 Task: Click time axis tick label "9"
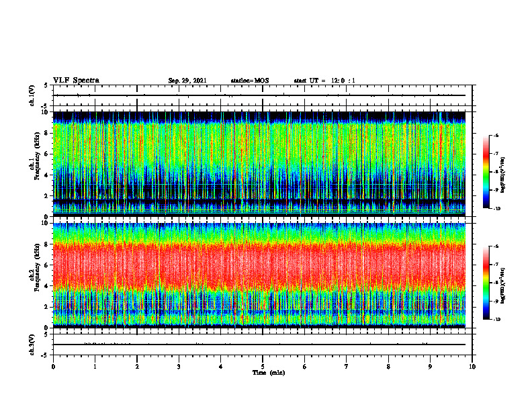pyautogui.click(x=430, y=367)
